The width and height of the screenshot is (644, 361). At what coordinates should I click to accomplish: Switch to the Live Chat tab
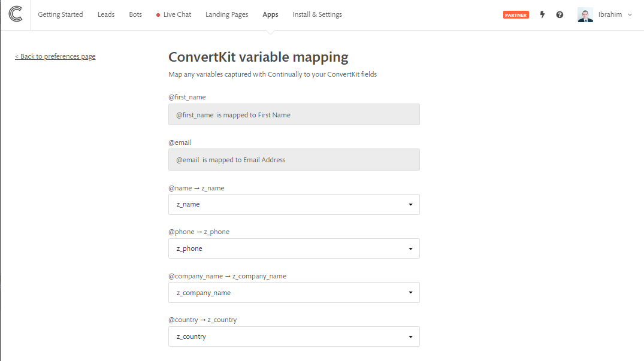click(174, 14)
